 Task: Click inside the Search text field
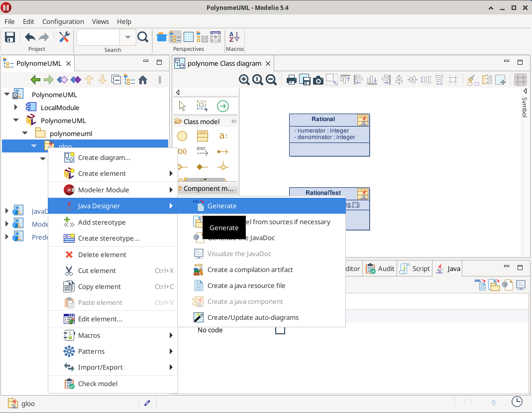click(99, 37)
